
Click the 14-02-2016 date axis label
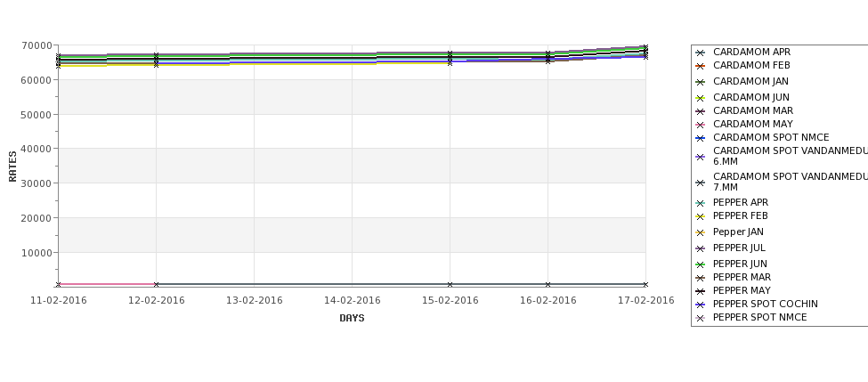click(x=352, y=301)
